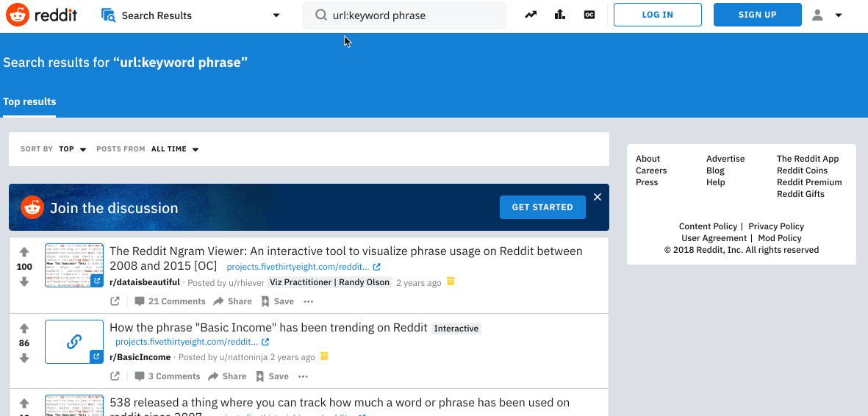The image size is (868, 416).
Task: Open the Privacy Policy link
Action: click(x=776, y=226)
